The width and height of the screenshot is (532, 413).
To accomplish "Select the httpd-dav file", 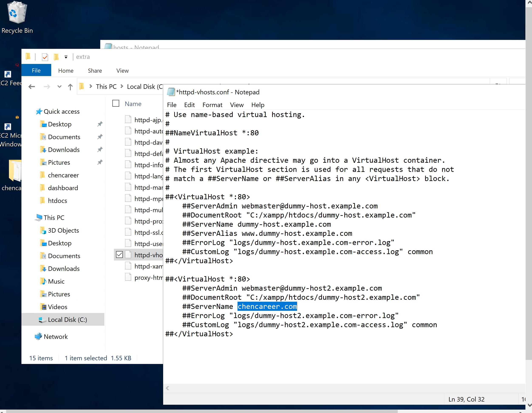I will pyautogui.click(x=148, y=143).
